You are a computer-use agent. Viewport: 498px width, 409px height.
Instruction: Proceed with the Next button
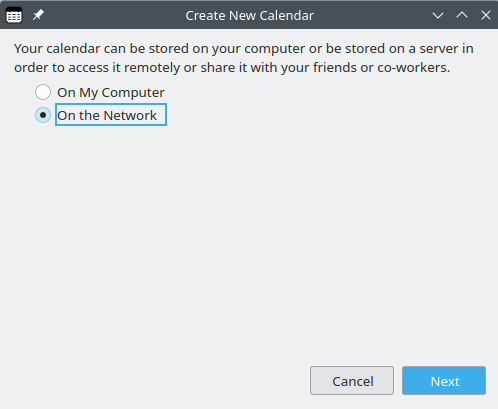444,381
